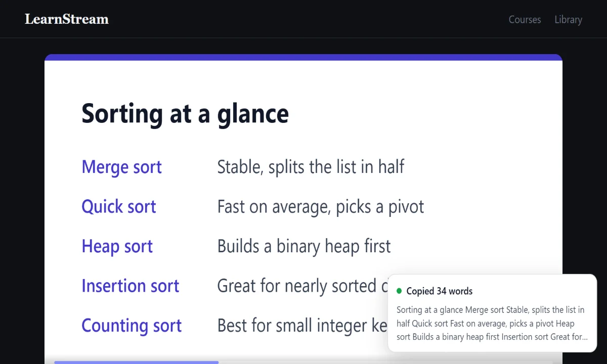607x364 pixels.
Task: Click the LearnStream logo
Action: tap(67, 19)
